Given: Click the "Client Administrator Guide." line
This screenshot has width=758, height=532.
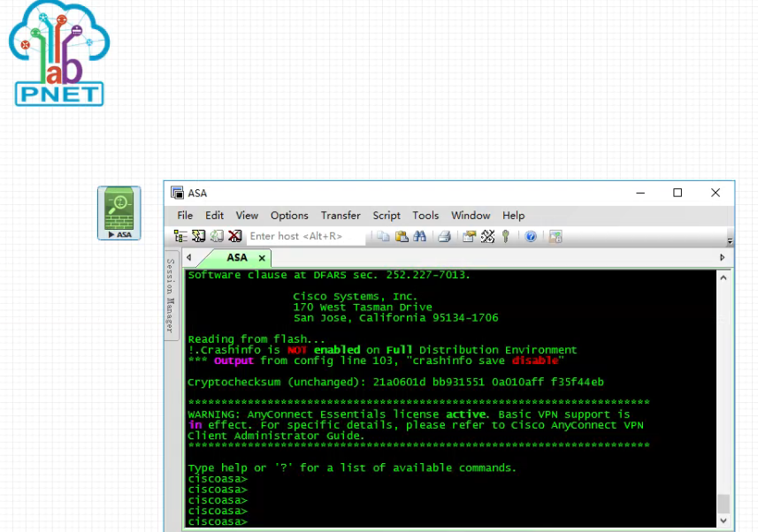Looking at the screenshot, I should pos(276,436).
